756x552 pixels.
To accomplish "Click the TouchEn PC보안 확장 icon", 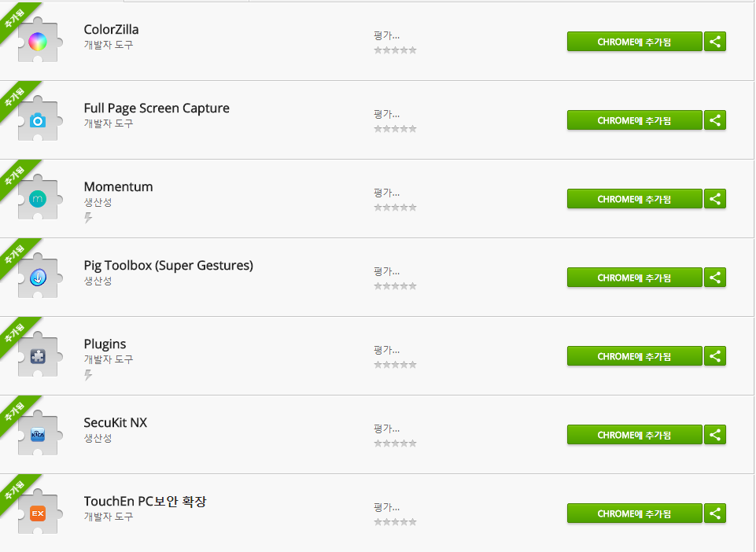I will [x=38, y=513].
